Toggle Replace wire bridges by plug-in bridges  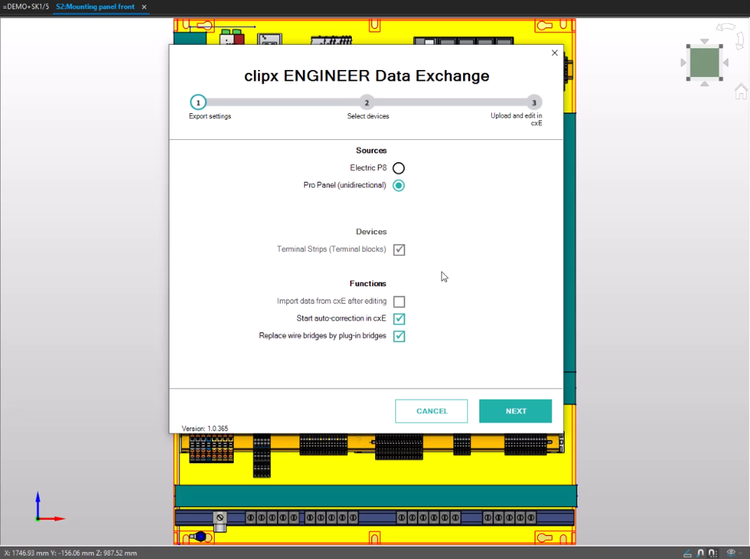click(x=399, y=336)
